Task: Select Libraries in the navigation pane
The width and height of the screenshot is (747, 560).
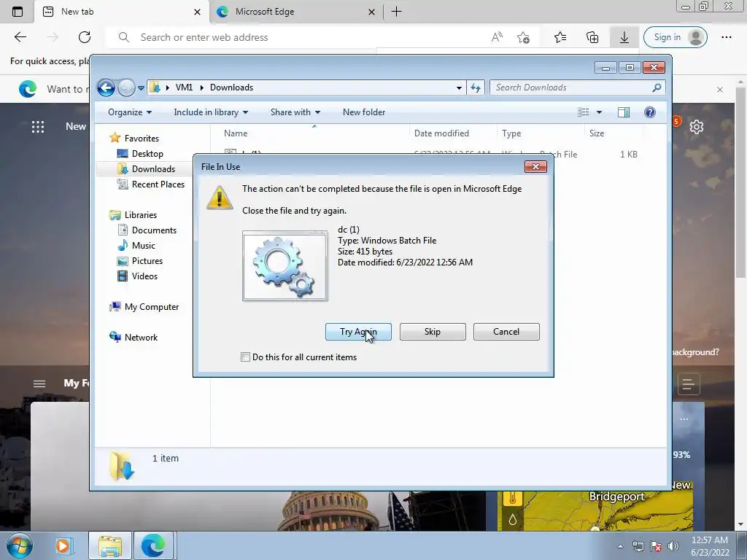Action: [x=141, y=215]
